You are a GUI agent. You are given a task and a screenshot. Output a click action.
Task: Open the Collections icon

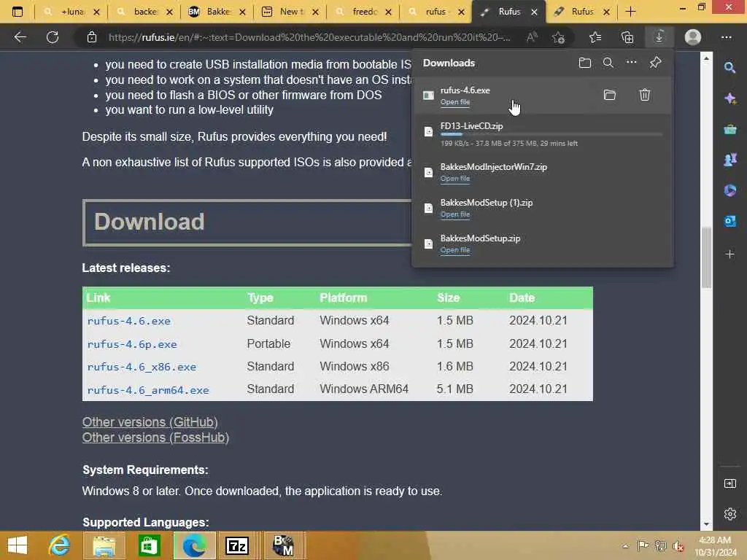[x=627, y=37]
